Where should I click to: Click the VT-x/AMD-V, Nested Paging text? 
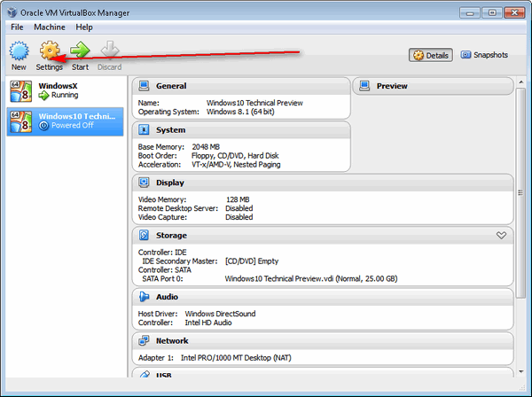pyautogui.click(x=236, y=165)
